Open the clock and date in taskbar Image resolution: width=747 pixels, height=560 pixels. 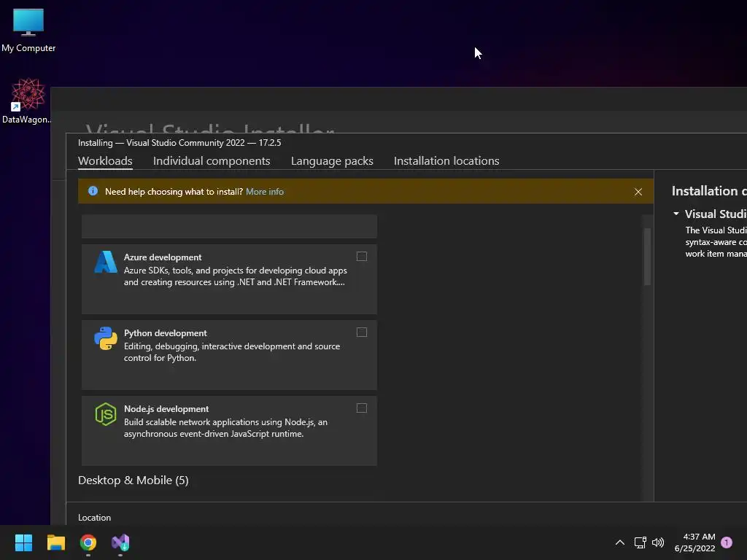coord(694,542)
